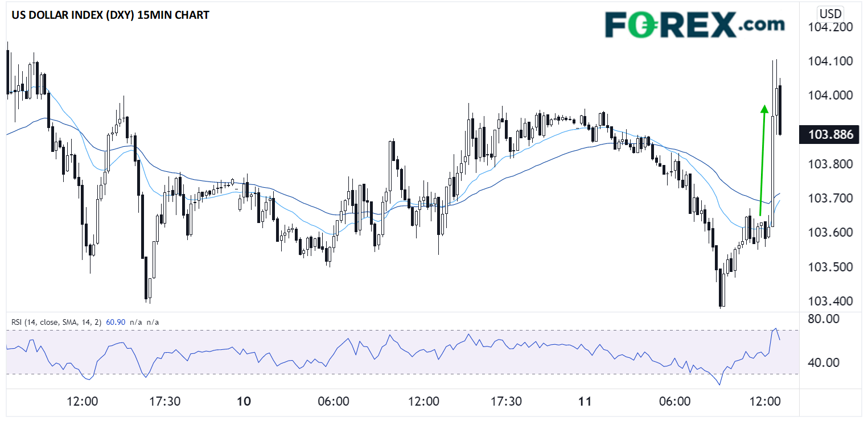Click the last 12:00 time axis label
This screenshot has width=868, height=421.
click(x=766, y=402)
